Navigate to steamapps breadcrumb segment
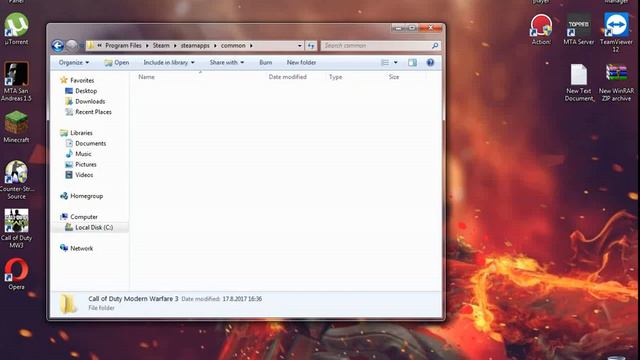The height and width of the screenshot is (360, 640). point(195,46)
